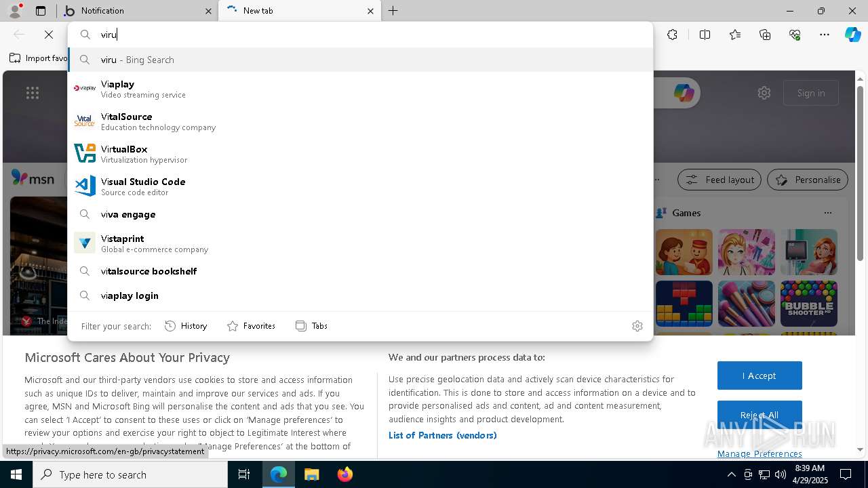Open volume control in tray
The height and width of the screenshot is (488, 868).
tap(781, 474)
